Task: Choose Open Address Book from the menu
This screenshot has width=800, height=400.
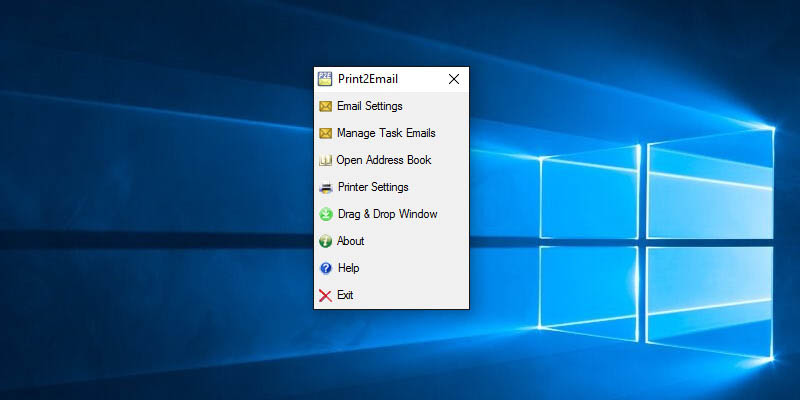Action: [x=384, y=160]
